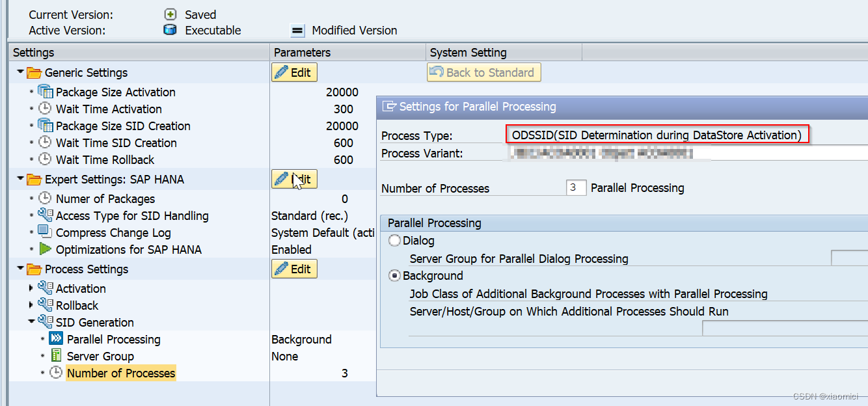Select the Dialog radio button
This screenshot has height=406, width=868.
394,241
